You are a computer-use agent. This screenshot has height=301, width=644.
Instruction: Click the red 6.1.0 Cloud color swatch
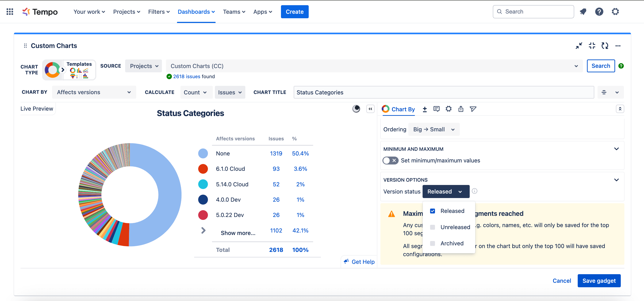point(203,169)
